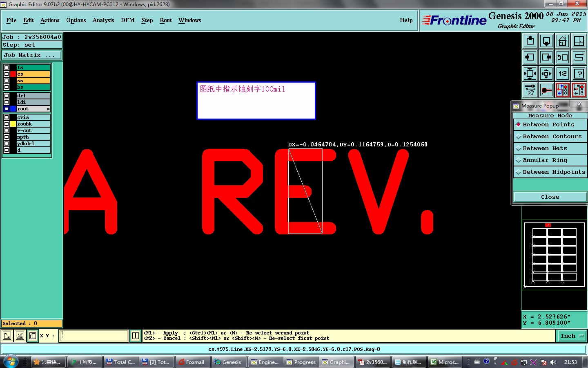
Task: Open the Edit menu
Action: click(x=29, y=20)
